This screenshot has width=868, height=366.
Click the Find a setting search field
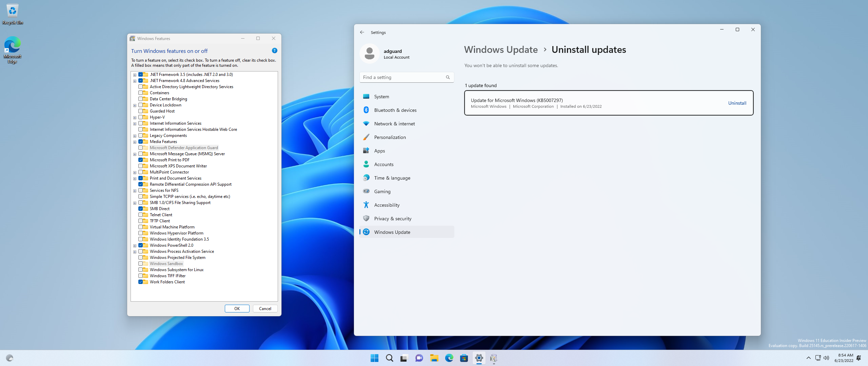(x=407, y=77)
